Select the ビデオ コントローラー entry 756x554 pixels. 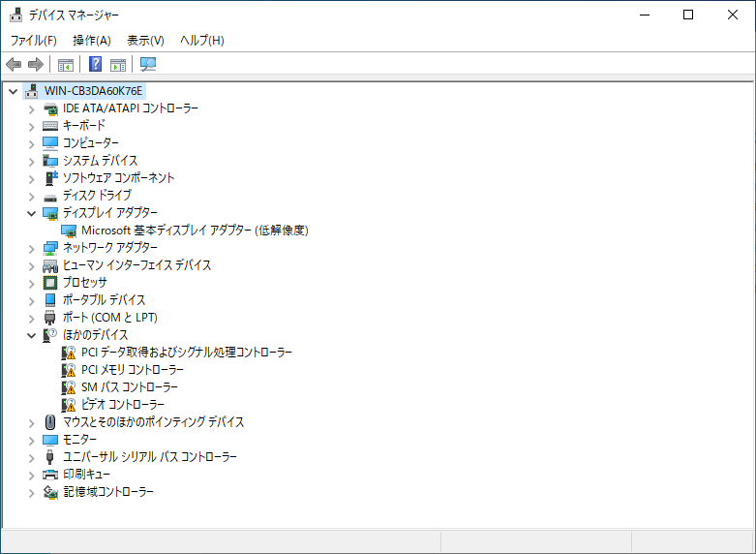coord(123,405)
